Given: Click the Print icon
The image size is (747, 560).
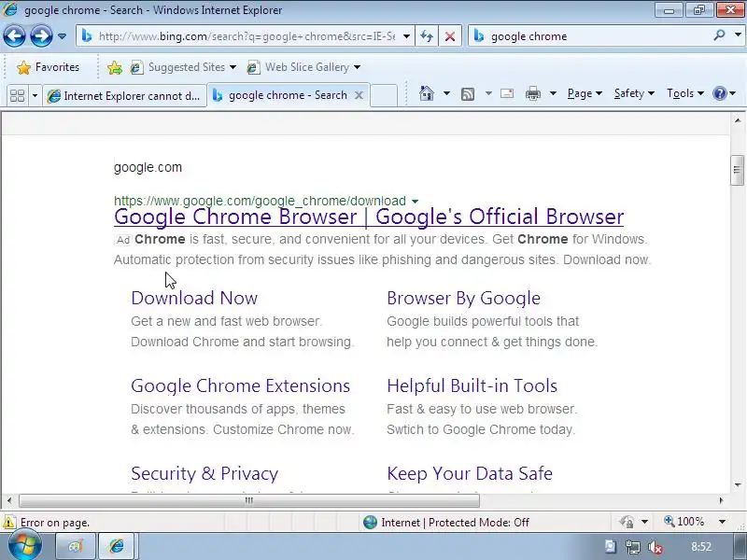Looking at the screenshot, I should point(532,94).
